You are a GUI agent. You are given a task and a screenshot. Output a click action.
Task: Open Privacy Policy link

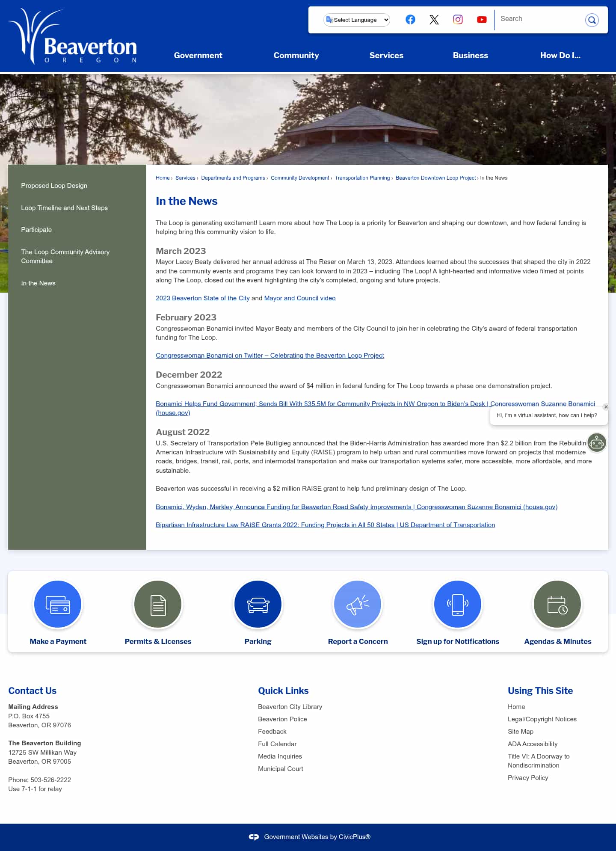click(x=528, y=778)
